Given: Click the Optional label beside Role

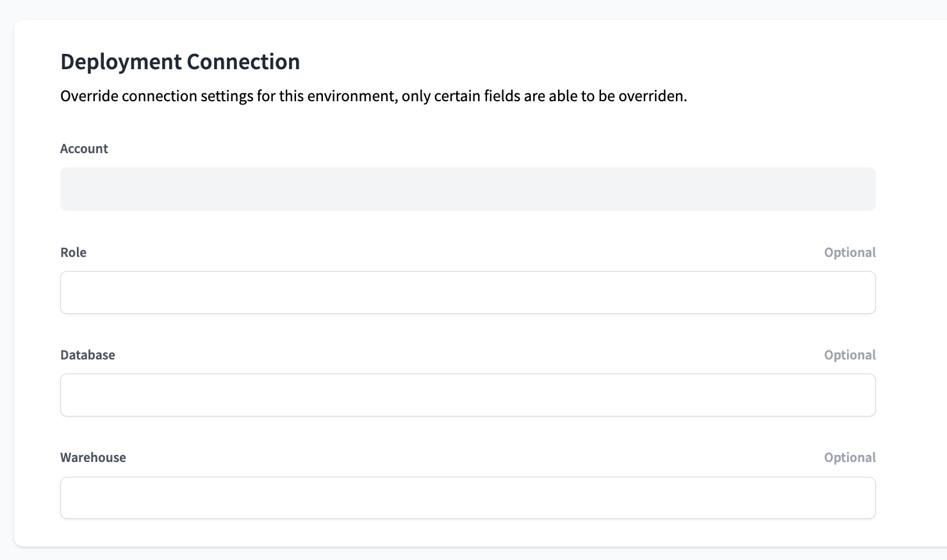Looking at the screenshot, I should (x=850, y=252).
